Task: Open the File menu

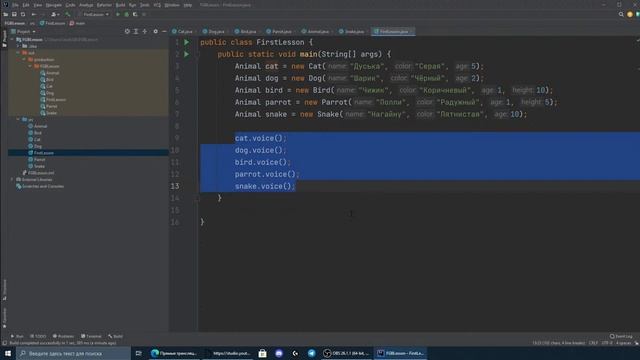Action: pyautogui.click(x=15, y=5)
